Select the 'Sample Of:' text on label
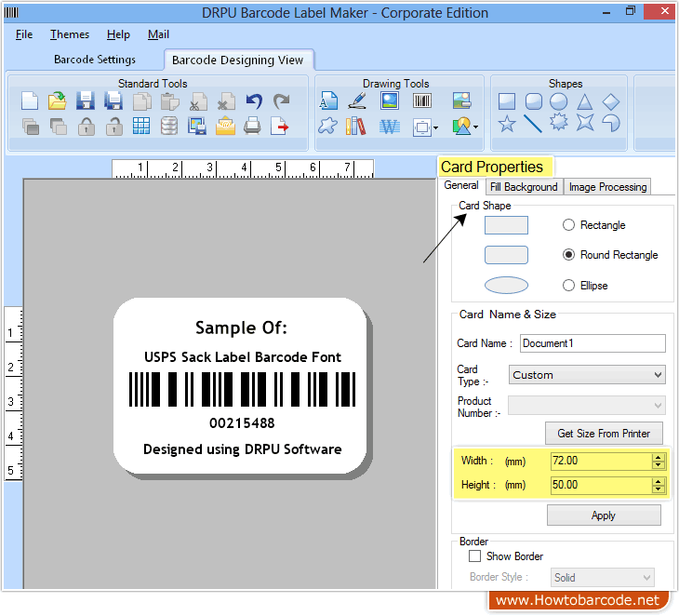679x616 pixels. click(241, 328)
